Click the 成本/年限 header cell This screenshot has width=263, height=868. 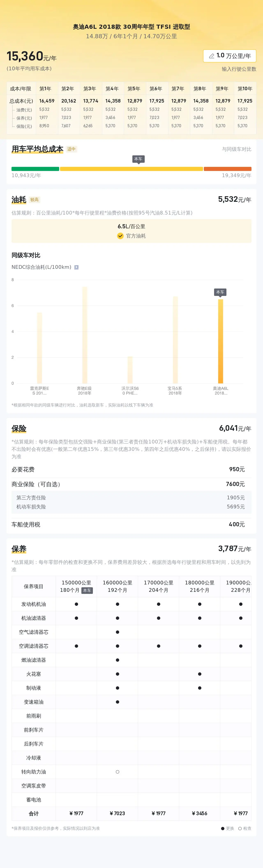(x=21, y=89)
